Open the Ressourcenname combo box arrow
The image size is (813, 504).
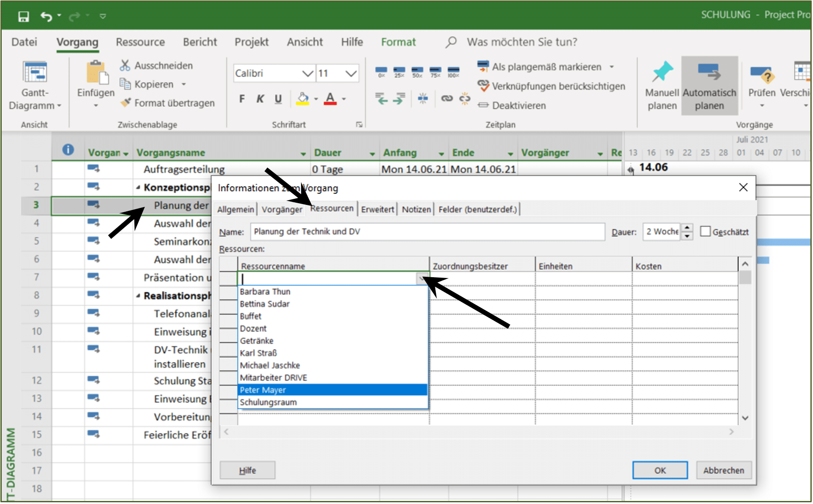pyautogui.click(x=422, y=279)
